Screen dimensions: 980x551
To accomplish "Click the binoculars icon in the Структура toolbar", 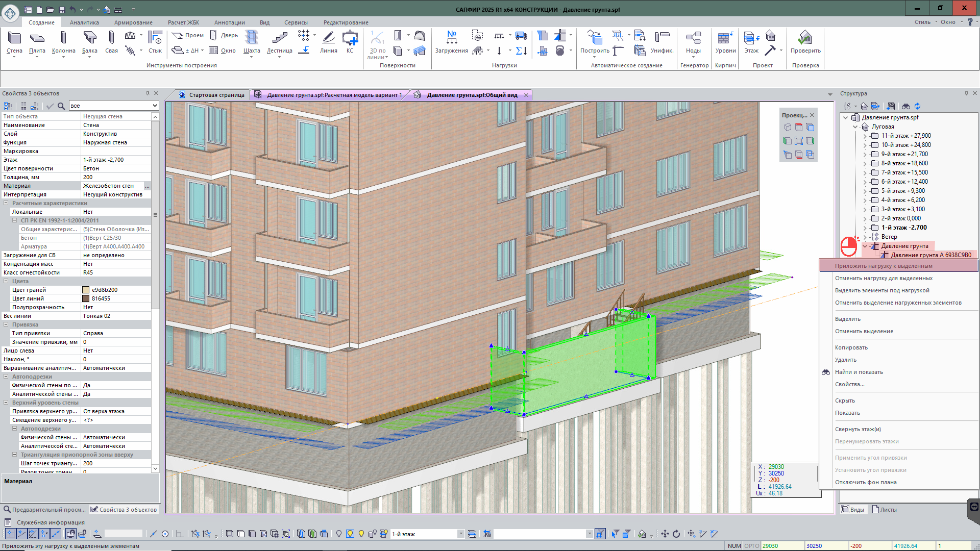I will [x=905, y=106].
